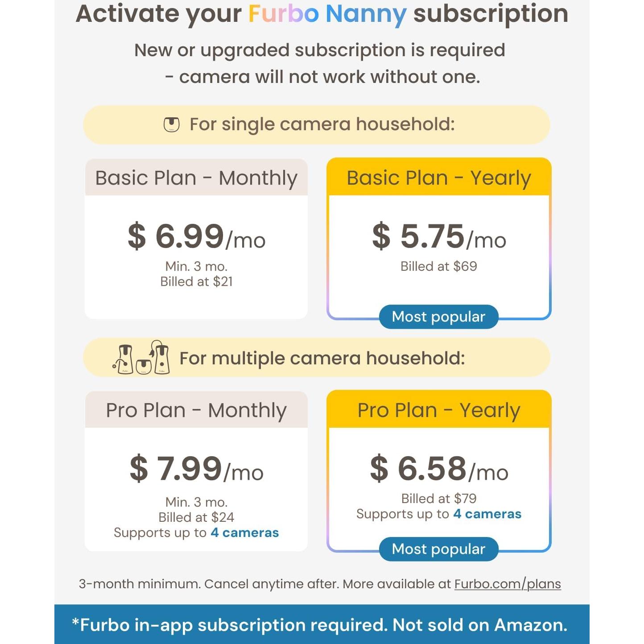Select the Basic Plan - Monthly header
The height and width of the screenshot is (644, 644).
tap(196, 178)
